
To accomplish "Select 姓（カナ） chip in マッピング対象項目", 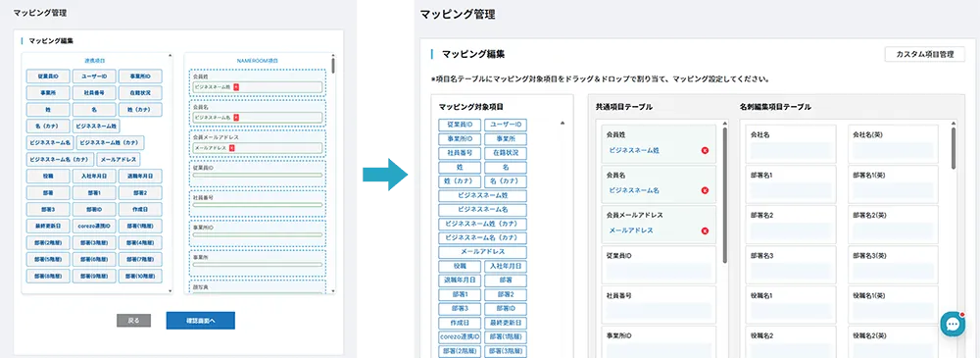I will [x=460, y=181].
